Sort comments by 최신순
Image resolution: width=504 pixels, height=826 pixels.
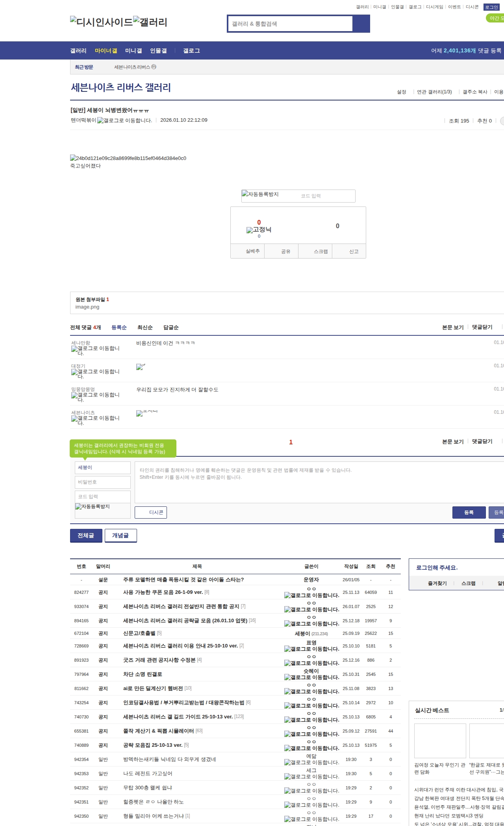click(x=145, y=327)
